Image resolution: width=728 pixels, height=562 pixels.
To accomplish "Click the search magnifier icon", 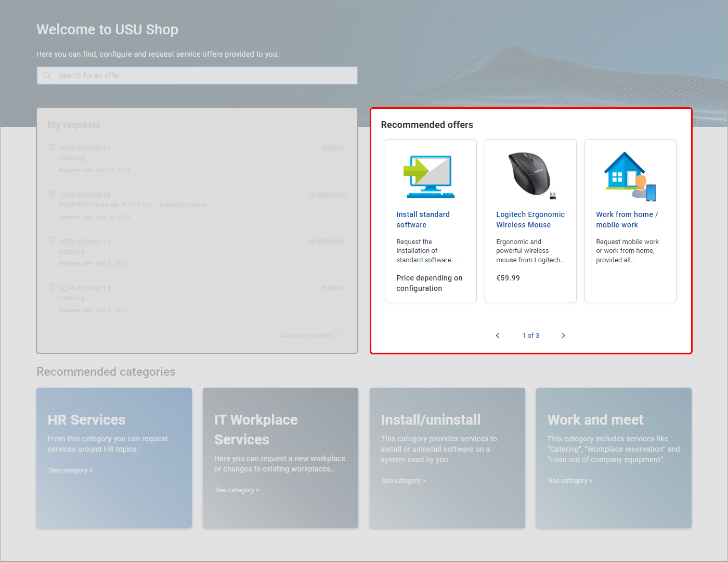I will [x=47, y=75].
